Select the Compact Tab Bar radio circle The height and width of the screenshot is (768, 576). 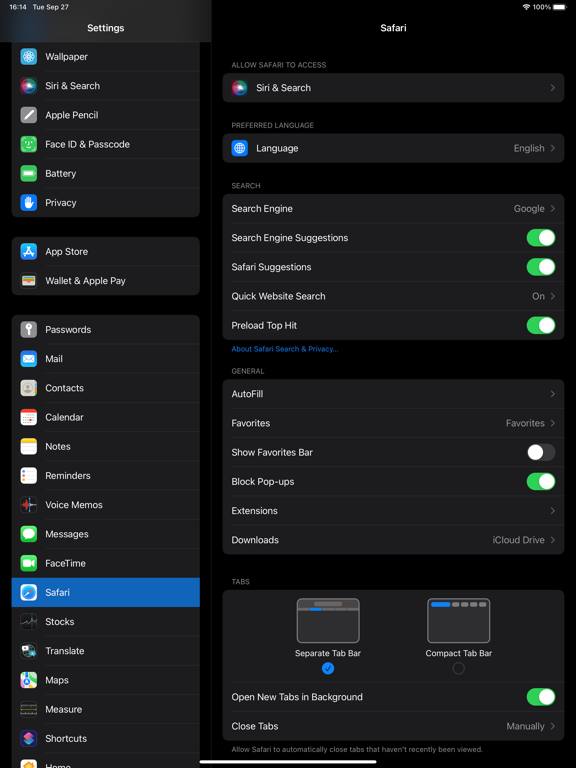pos(458,668)
